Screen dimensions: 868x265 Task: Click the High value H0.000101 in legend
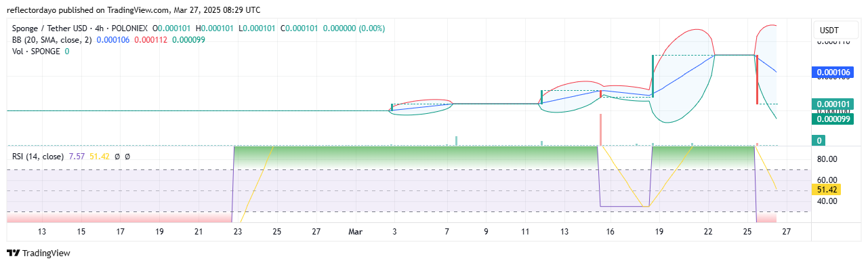tap(215, 28)
